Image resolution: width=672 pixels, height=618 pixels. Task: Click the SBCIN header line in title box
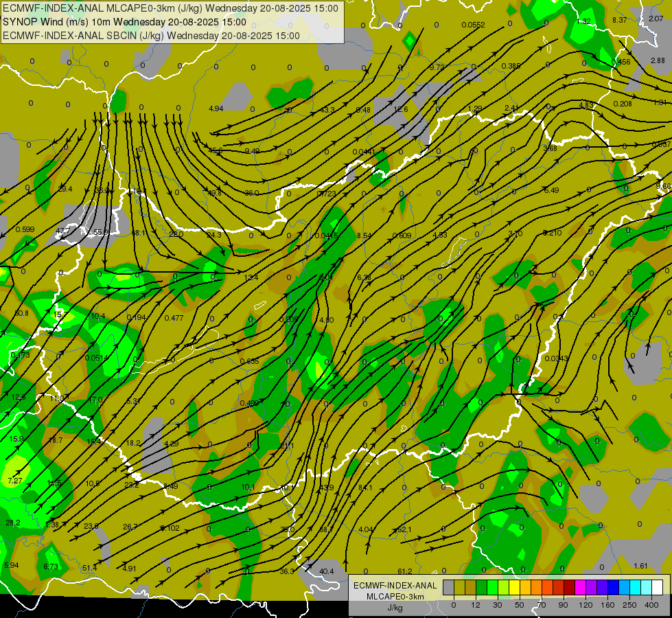[x=151, y=36]
